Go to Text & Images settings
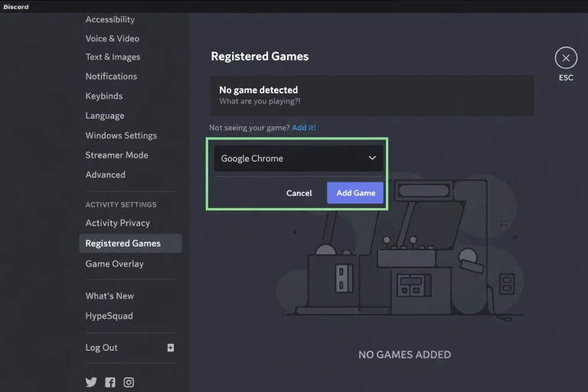 (x=113, y=57)
